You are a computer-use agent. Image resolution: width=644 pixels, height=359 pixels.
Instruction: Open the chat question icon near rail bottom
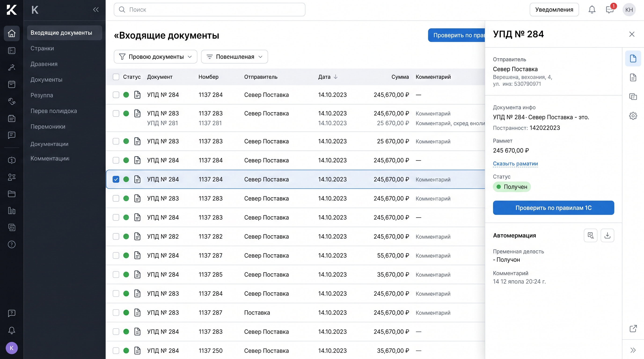coord(12,313)
